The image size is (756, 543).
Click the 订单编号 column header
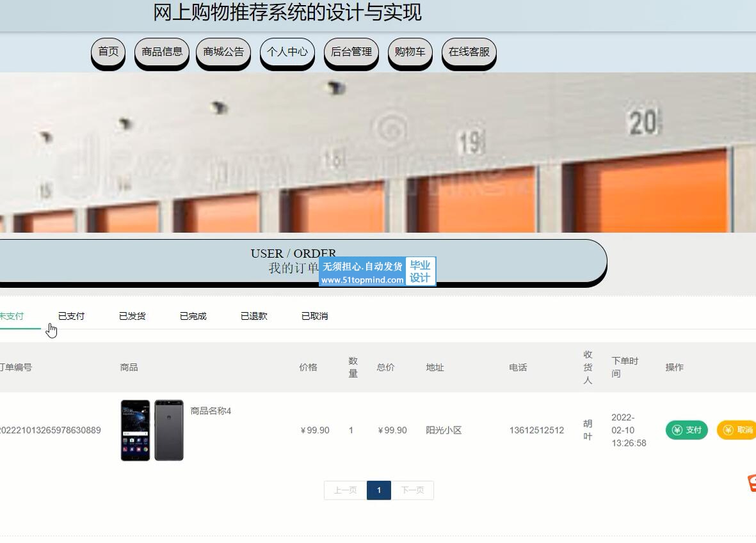(x=16, y=367)
